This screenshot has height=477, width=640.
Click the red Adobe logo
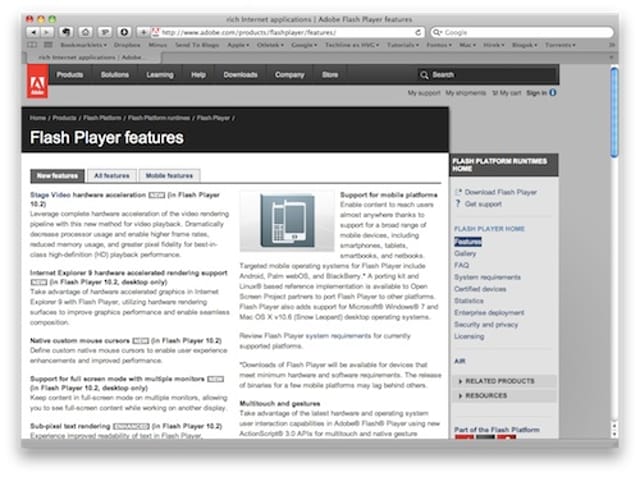pos(38,82)
